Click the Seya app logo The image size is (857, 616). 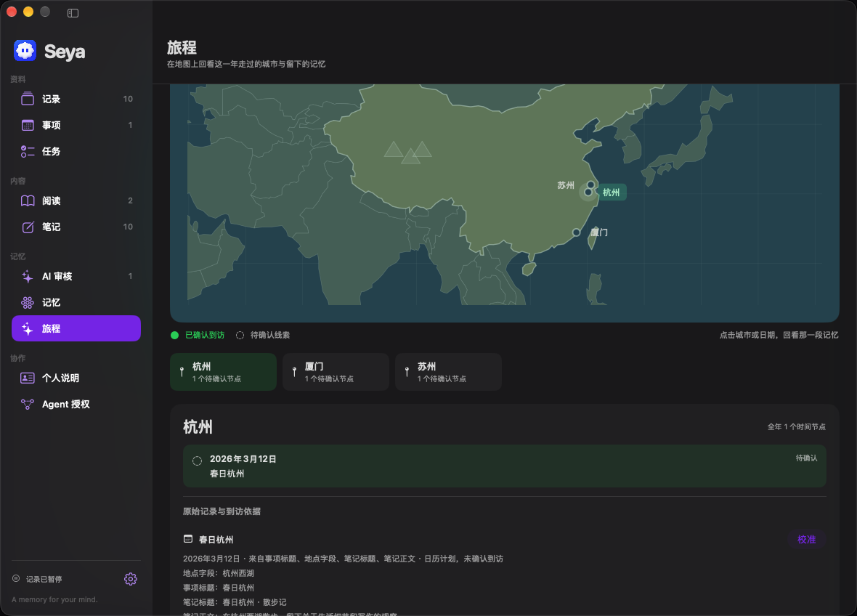pos(25,51)
